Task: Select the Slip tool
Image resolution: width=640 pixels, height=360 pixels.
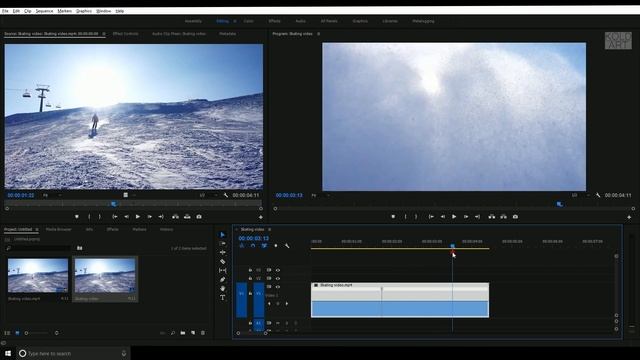Action: (222, 270)
